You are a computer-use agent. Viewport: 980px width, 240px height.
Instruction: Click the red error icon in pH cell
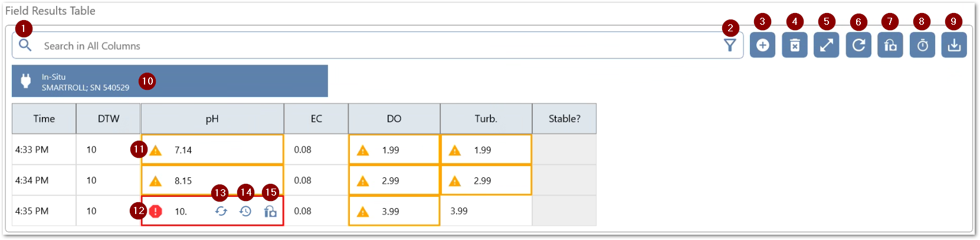coord(156,211)
